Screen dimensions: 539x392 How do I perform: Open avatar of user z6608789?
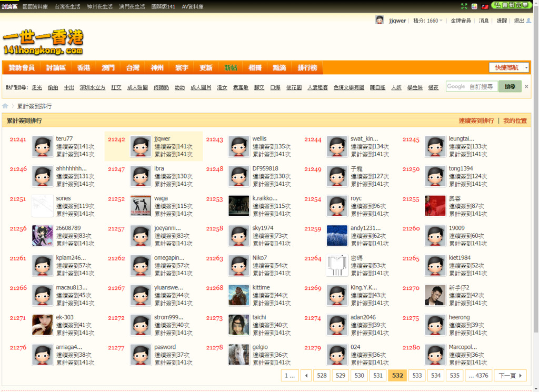coord(42,236)
